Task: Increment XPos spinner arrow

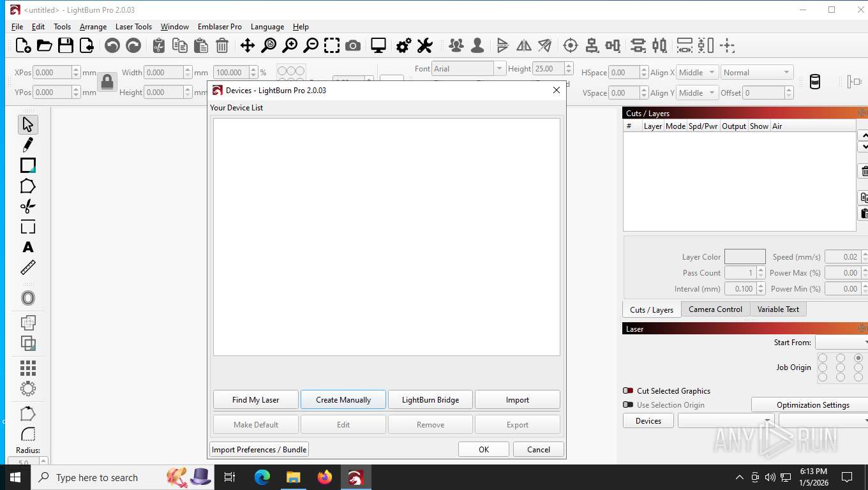Action: tap(77, 70)
